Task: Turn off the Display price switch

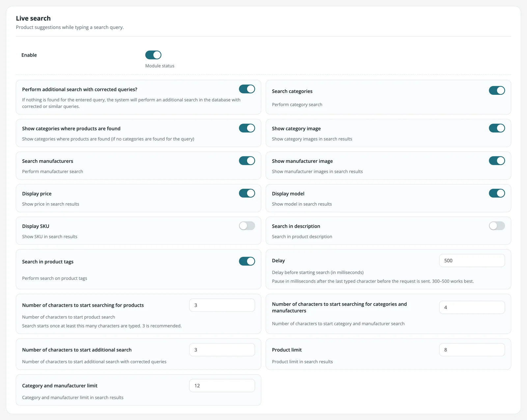Action: tap(247, 193)
